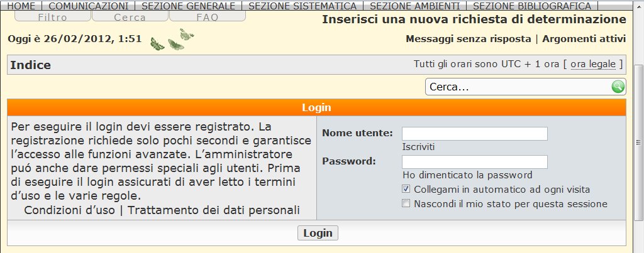
Task: Click 'Ho dimenticato la password' link
Action: 467,175
